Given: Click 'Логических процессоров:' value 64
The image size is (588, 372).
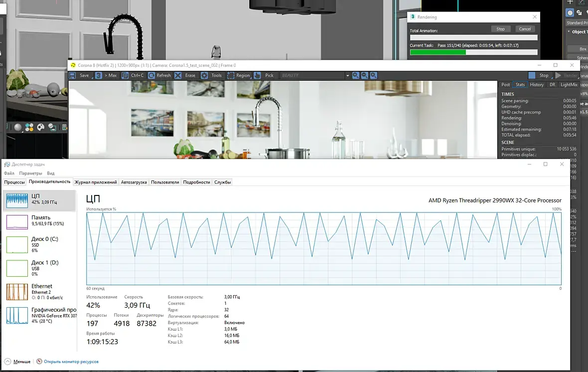Looking at the screenshot, I should point(227,316).
